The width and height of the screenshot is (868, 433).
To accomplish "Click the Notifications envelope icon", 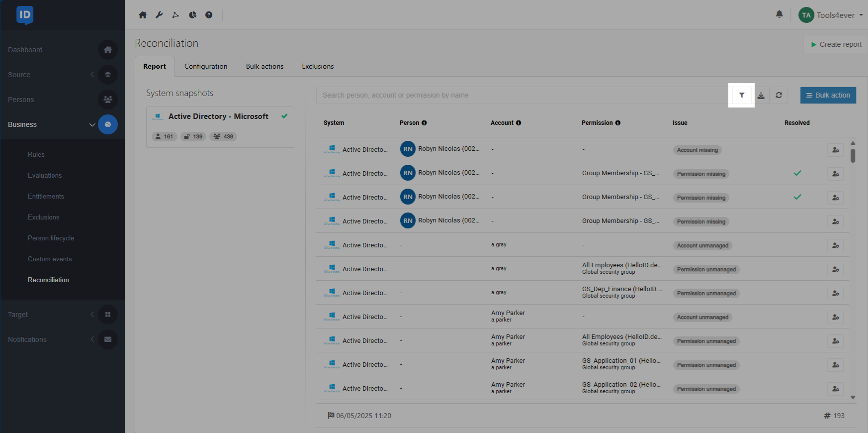I will point(108,339).
